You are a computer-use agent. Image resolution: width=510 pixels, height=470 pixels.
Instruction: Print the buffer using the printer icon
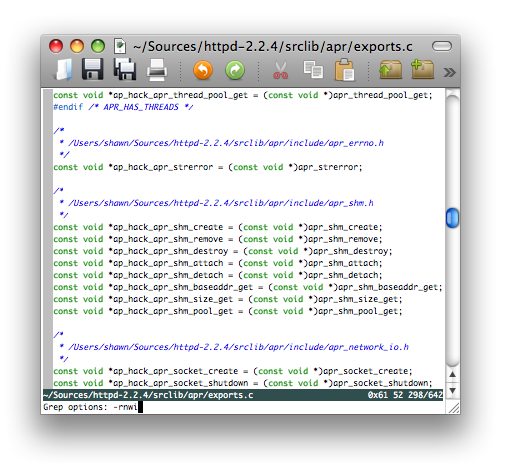point(157,70)
